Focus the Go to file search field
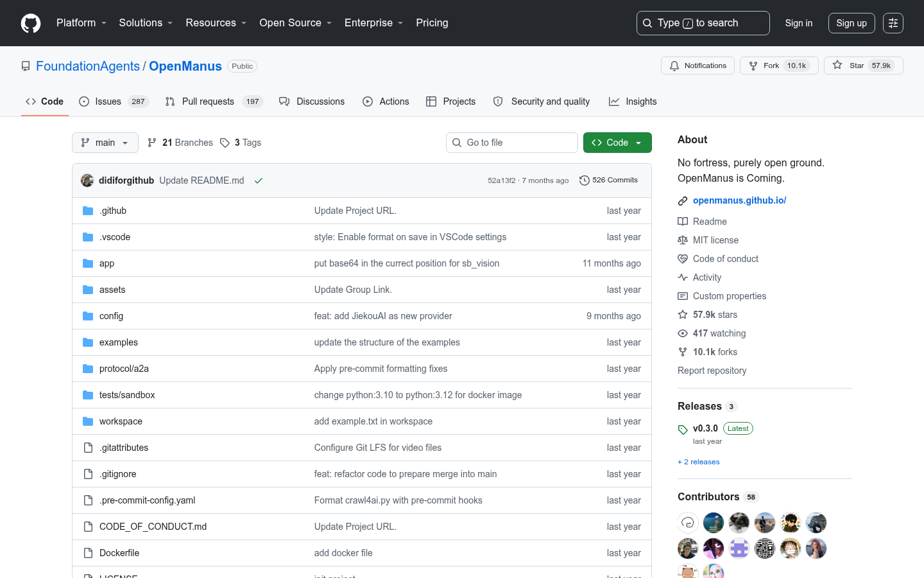Screen dimensions: 924x578 512,143
